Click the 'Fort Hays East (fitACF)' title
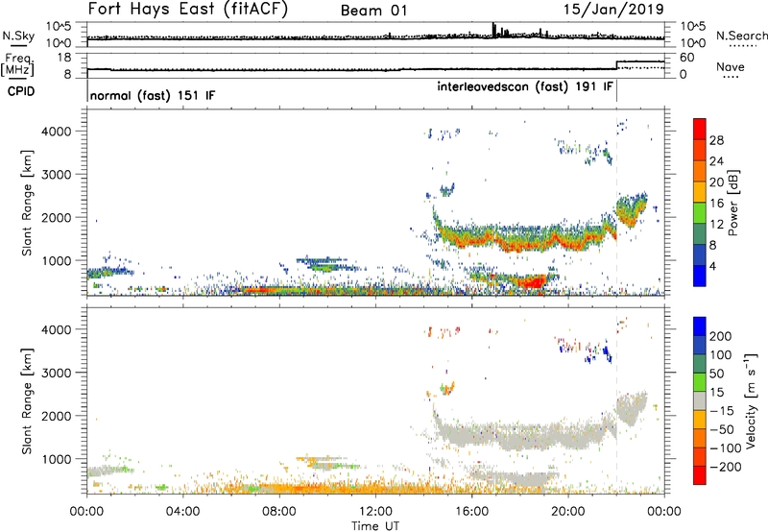Image resolution: width=768 pixels, height=532 pixels. (x=187, y=9)
